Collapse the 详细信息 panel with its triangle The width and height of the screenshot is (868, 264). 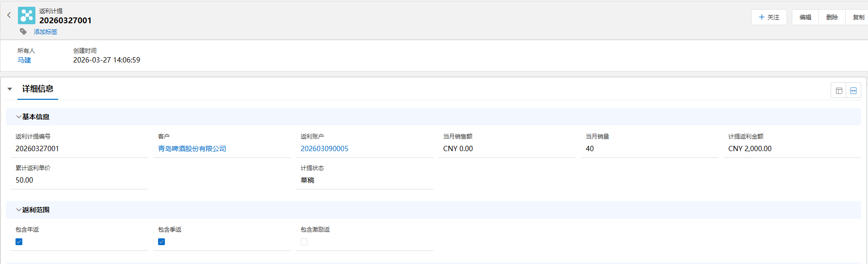[x=10, y=89]
